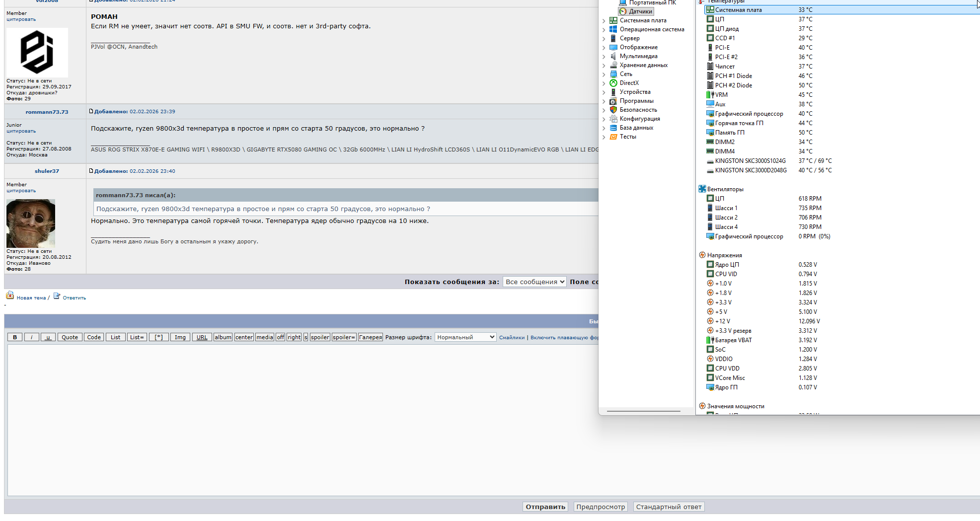Click the Сеть network icon
The width and height of the screenshot is (980, 521).
point(613,74)
